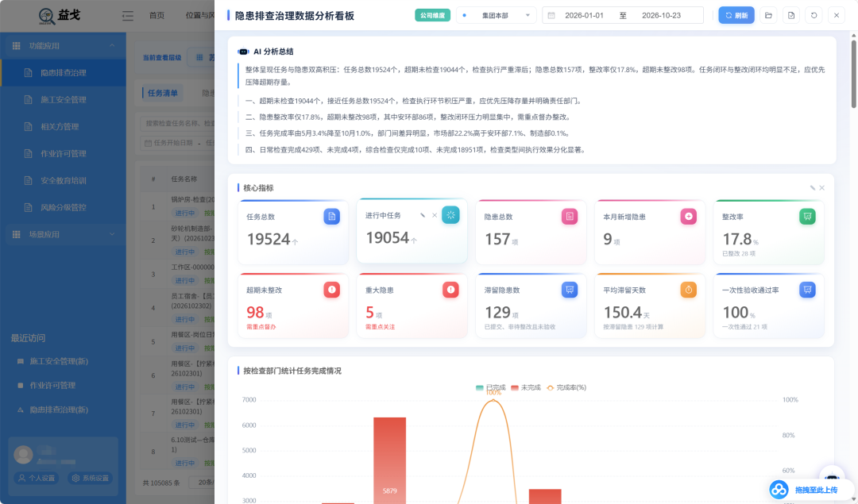Close the dashboard panel with the X icon
Image resolution: width=858 pixels, height=504 pixels.
(836, 15)
